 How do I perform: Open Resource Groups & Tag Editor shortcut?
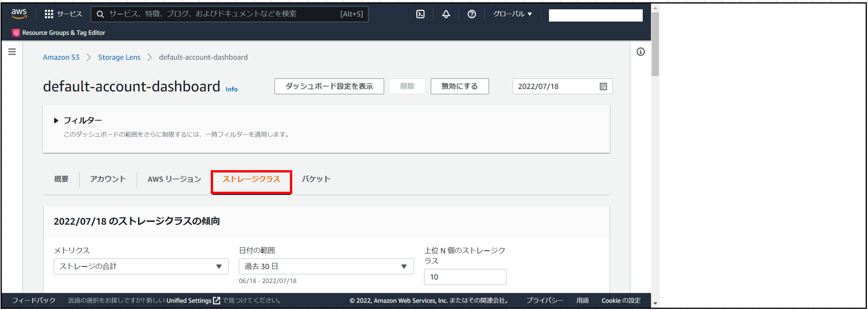59,33
